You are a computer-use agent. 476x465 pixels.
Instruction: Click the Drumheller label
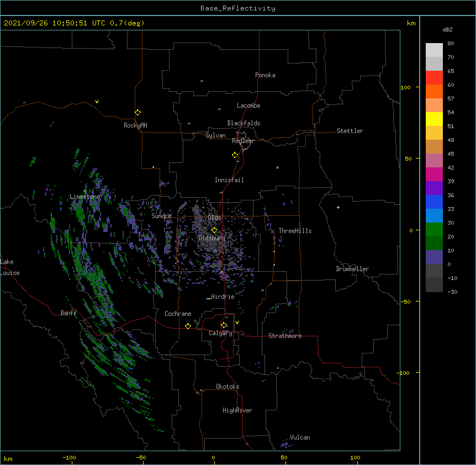click(352, 269)
